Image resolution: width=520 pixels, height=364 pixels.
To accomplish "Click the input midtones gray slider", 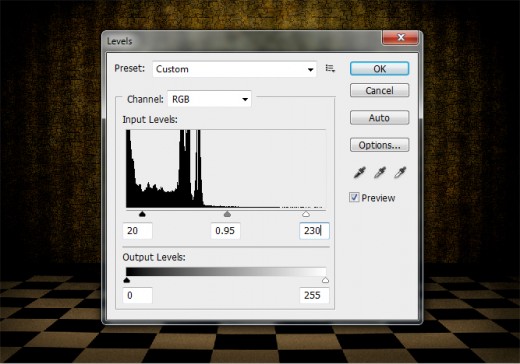I will [x=227, y=214].
